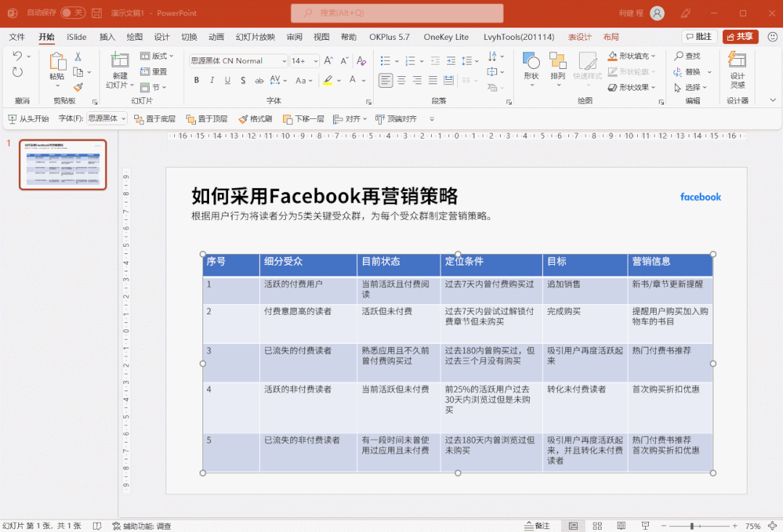Click fit slide to window icon
783x532 pixels.
(x=773, y=525)
